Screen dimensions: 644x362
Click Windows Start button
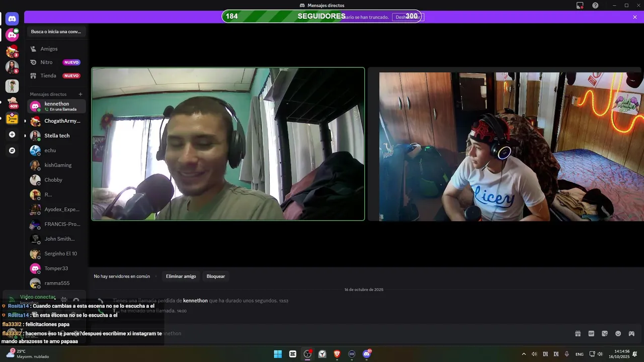[x=278, y=354]
